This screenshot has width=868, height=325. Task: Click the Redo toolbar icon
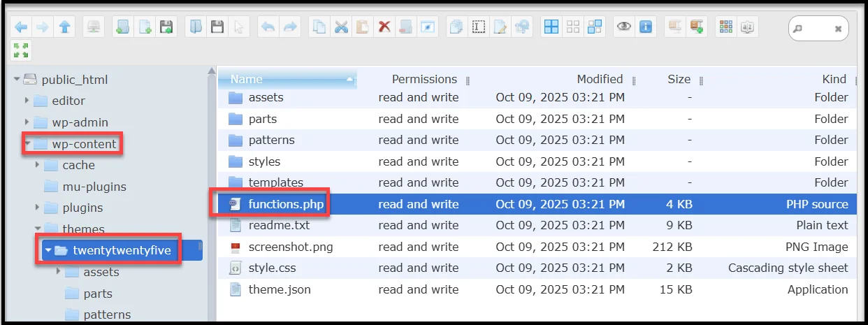(290, 27)
